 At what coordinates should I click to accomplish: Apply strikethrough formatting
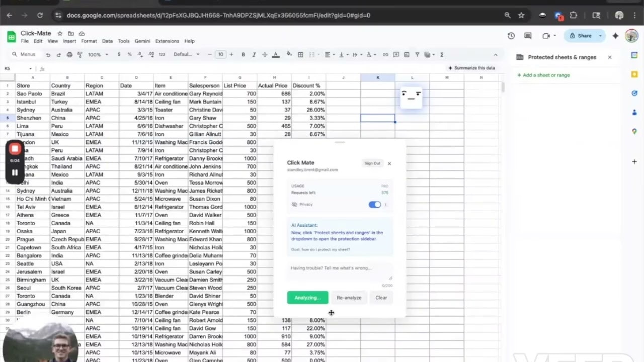click(x=265, y=54)
